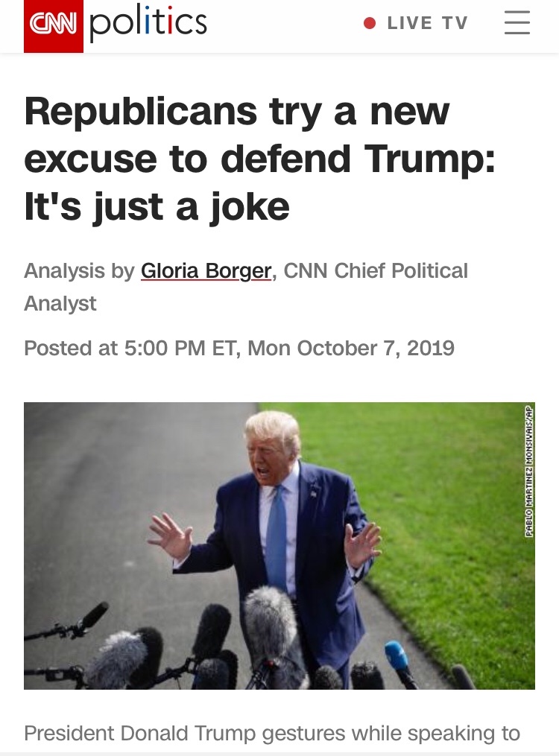Viewport: 559px width, 756px height.
Task: Click the red CNN logo
Action: pos(54,26)
